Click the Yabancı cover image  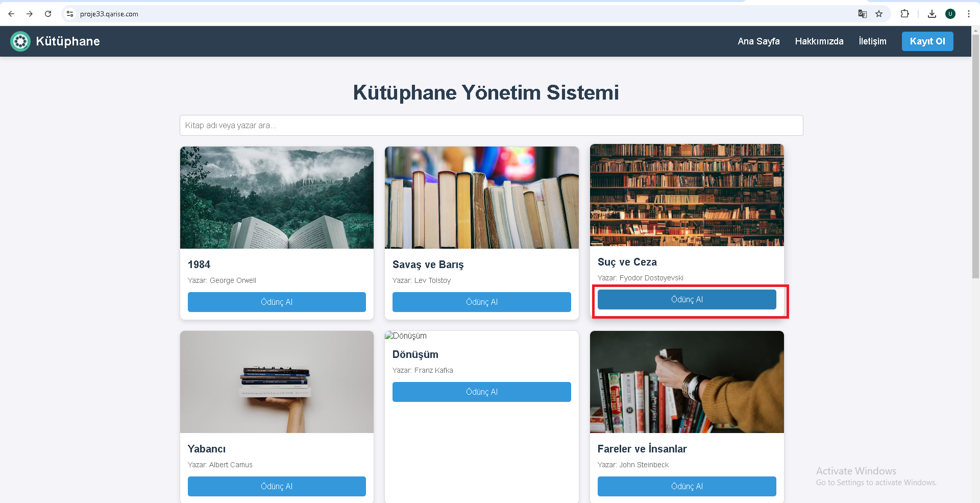(x=277, y=382)
